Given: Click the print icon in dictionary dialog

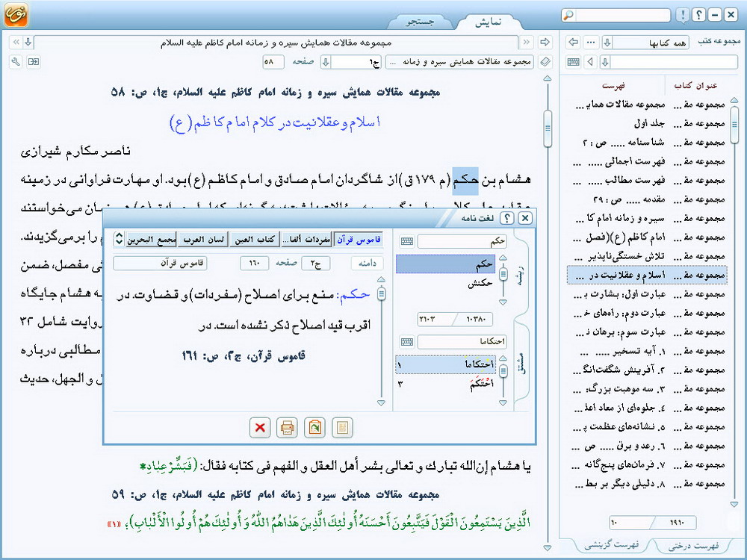Looking at the screenshot, I should click(x=287, y=427).
